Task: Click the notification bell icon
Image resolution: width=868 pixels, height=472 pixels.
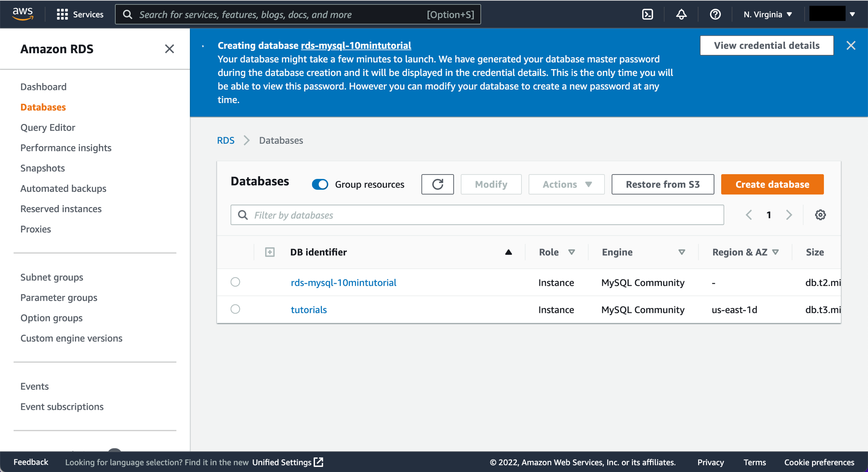Action: pos(682,14)
